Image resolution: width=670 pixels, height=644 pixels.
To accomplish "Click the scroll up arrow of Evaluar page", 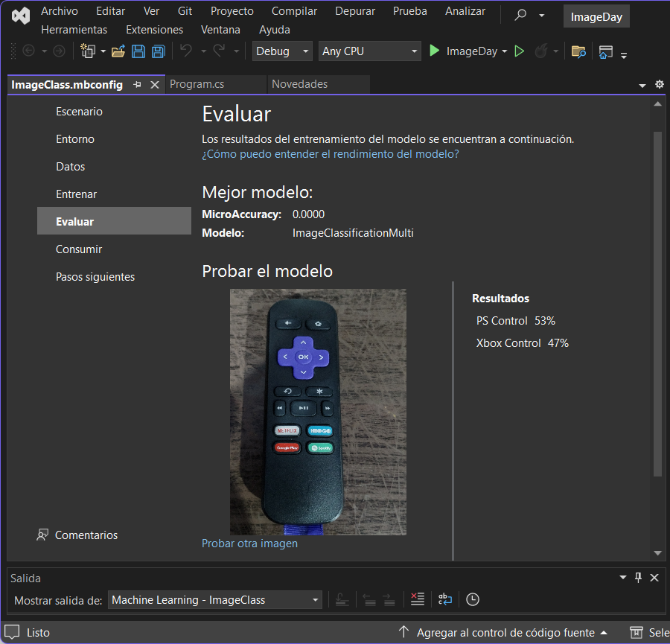I will tap(657, 104).
